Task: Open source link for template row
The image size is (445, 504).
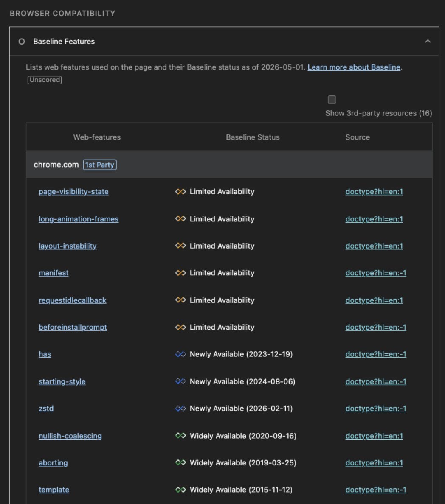Action: pos(376,490)
